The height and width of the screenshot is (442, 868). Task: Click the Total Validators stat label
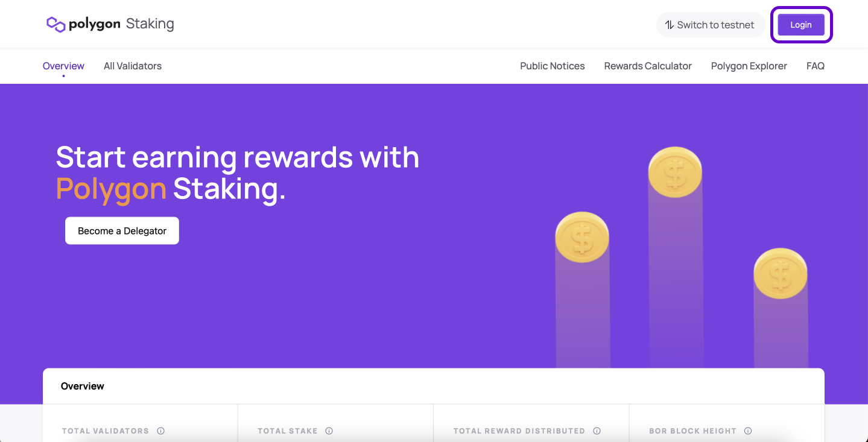[x=105, y=431]
